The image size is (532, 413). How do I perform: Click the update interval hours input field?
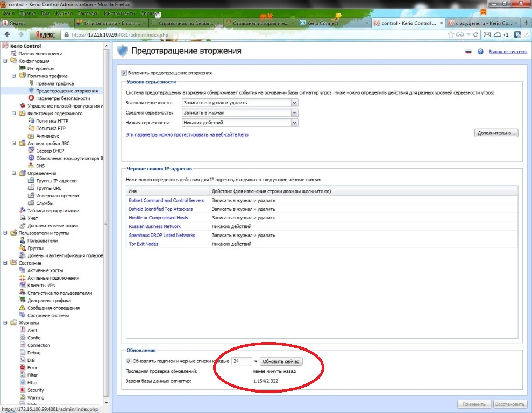(x=242, y=361)
